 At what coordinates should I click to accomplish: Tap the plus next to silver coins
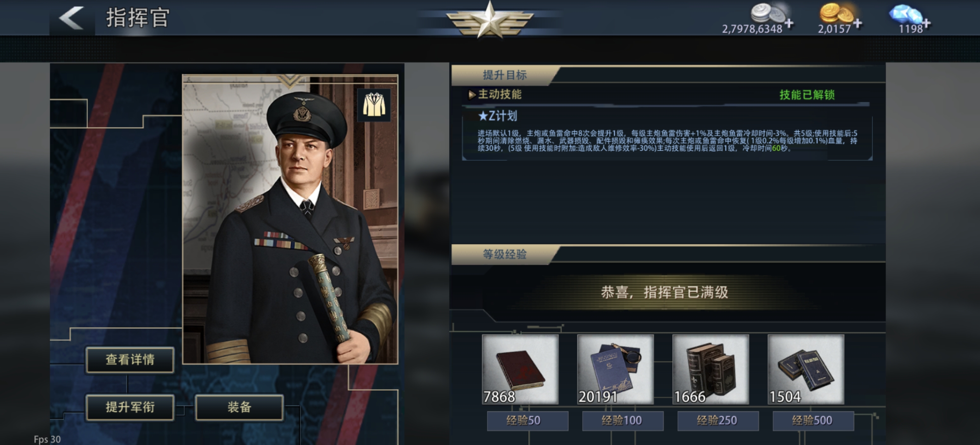[789, 23]
